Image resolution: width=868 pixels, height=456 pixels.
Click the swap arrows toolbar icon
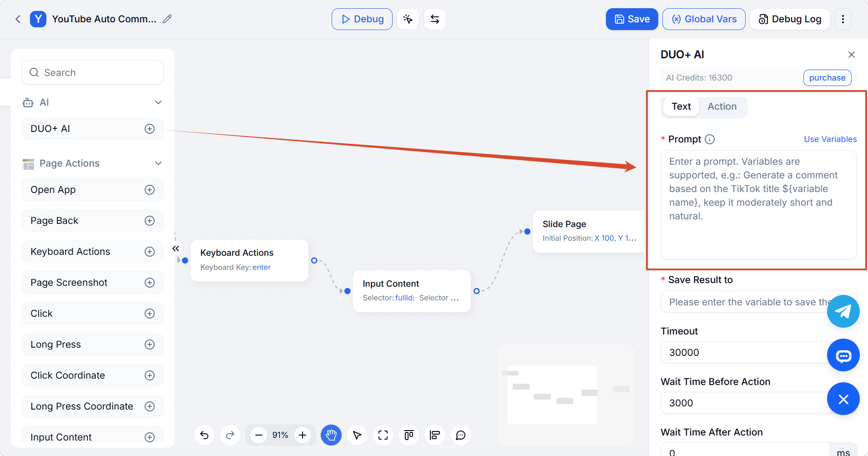pyautogui.click(x=435, y=19)
